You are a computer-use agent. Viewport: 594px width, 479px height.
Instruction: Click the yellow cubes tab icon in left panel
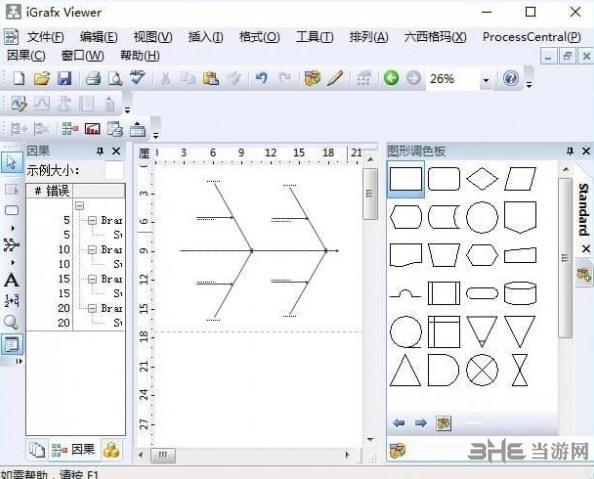point(111,450)
